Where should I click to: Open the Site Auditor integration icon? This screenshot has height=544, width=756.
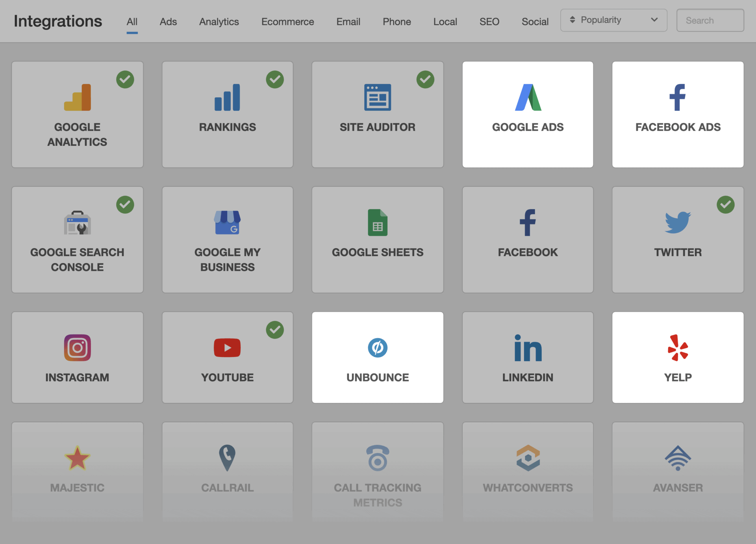point(378,97)
